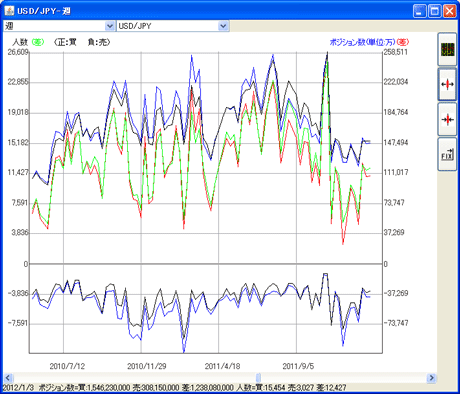Click the 15,182 left axis value

[19, 143]
